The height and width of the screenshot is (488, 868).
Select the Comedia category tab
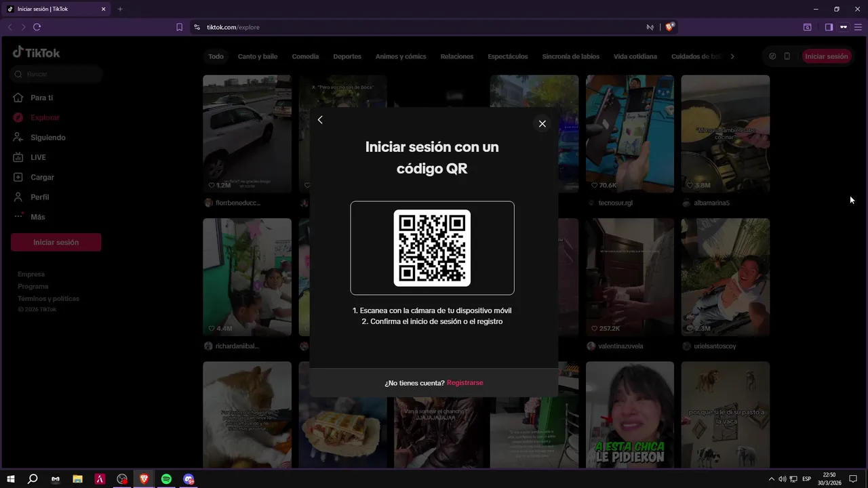(x=305, y=56)
